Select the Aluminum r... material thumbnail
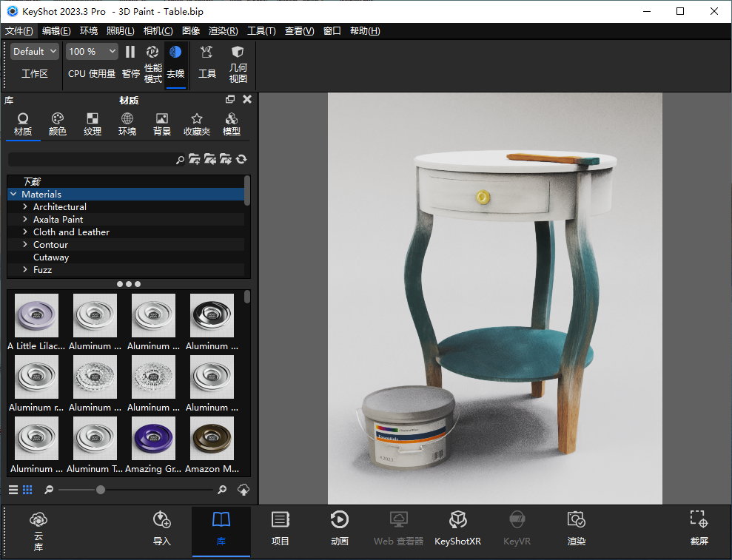 36,377
